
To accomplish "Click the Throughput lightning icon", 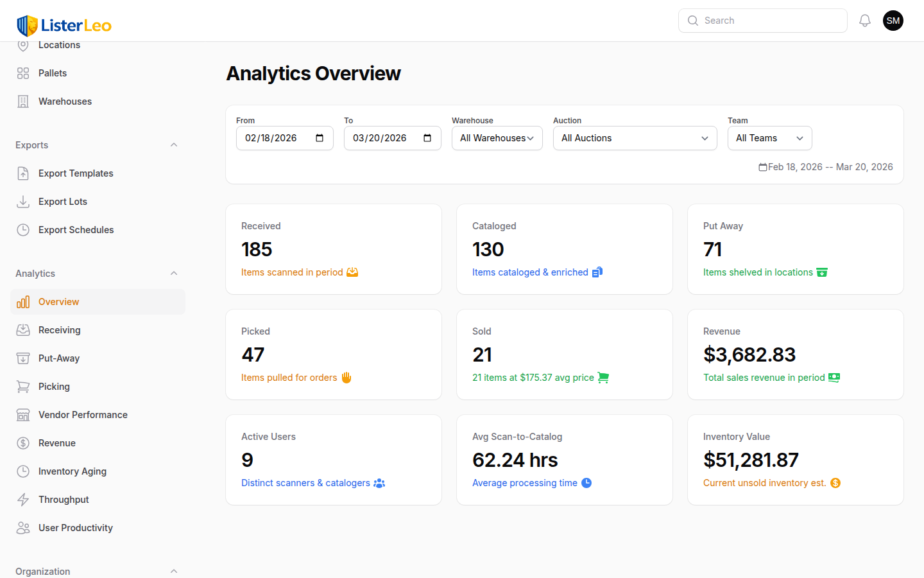I will point(23,499).
